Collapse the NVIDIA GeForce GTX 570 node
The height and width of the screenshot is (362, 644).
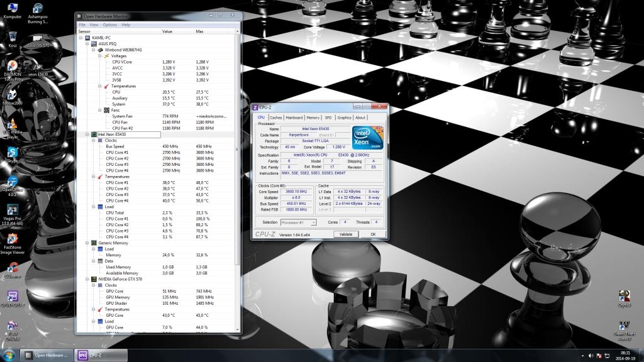[87, 278]
